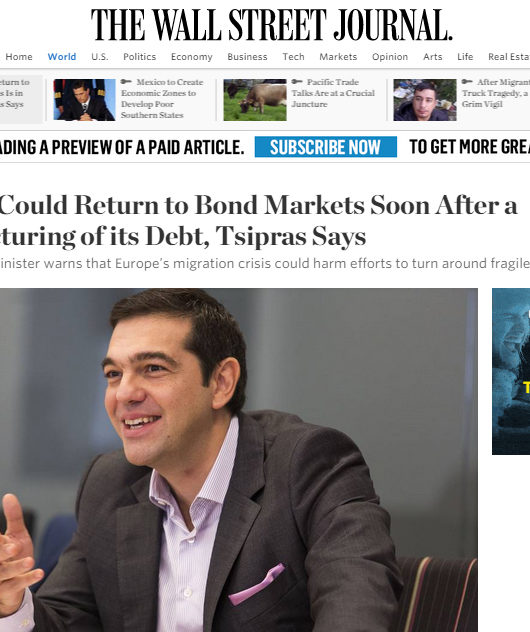
Task: Open the migrant truck tragedy photo thumbnail
Action: pyautogui.click(x=425, y=100)
